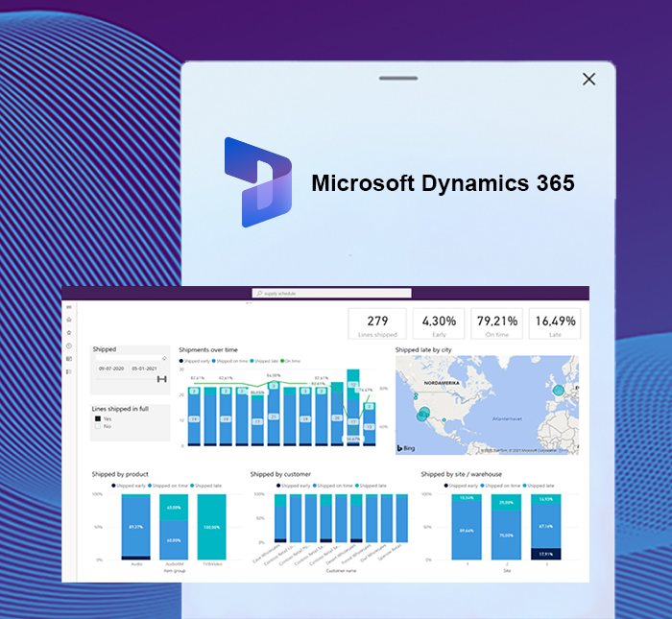Click Shipped late legend in Shipments over time

(264, 361)
